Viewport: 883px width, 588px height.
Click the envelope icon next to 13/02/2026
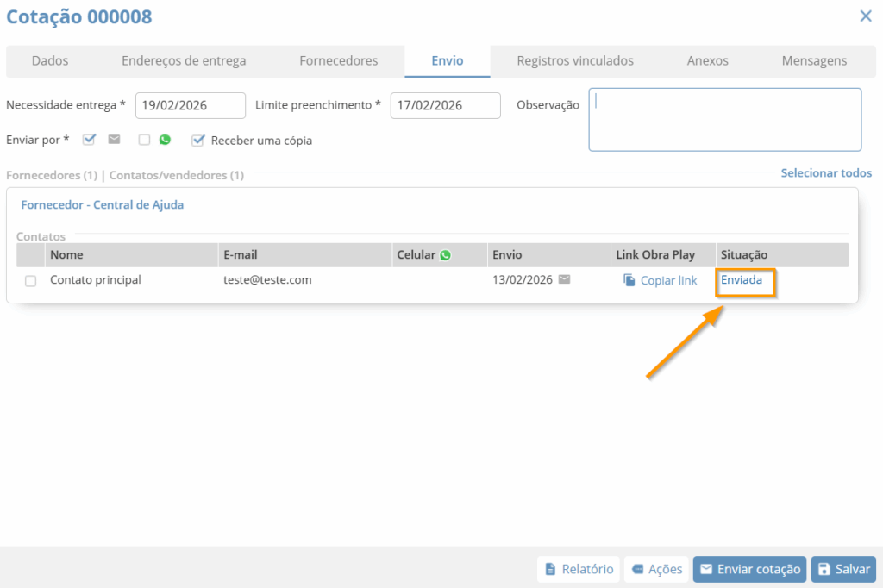coord(564,279)
